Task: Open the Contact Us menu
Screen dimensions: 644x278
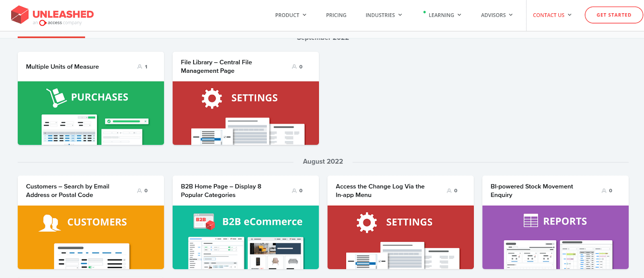Action: (x=552, y=15)
